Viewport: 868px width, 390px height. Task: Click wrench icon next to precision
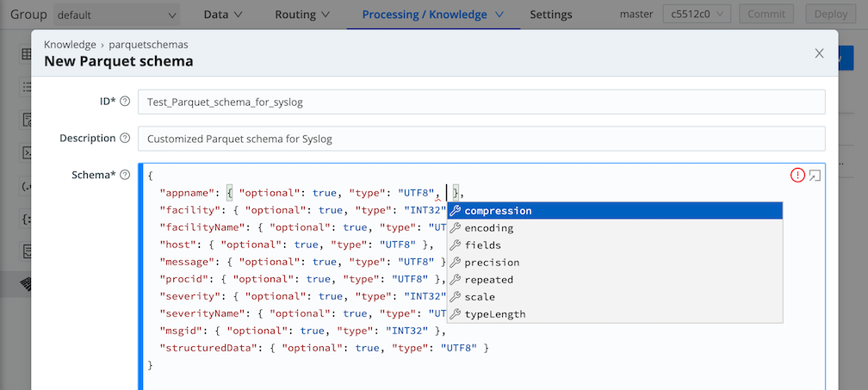(455, 263)
